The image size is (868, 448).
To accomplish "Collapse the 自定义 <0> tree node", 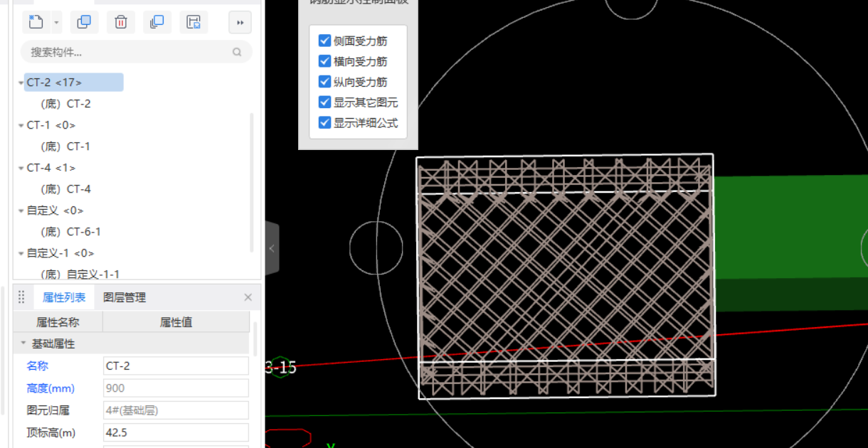I will (21, 211).
